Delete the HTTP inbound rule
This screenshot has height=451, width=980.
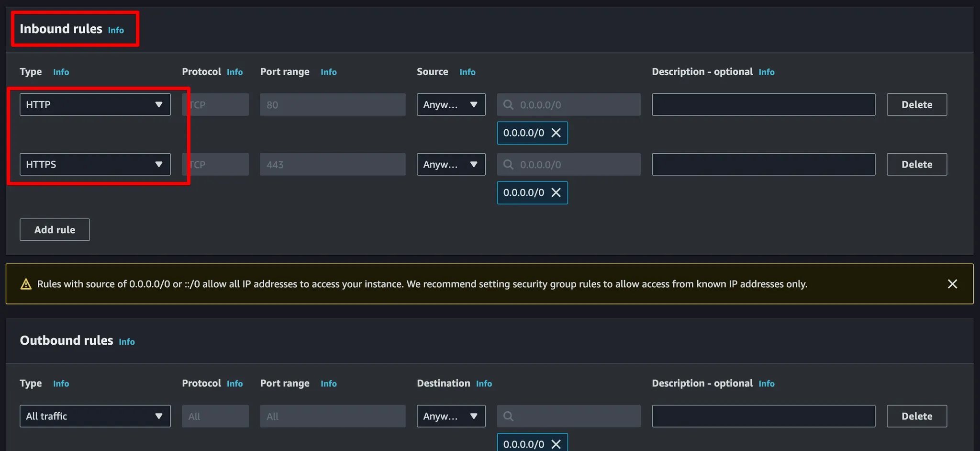pos(916,105)
